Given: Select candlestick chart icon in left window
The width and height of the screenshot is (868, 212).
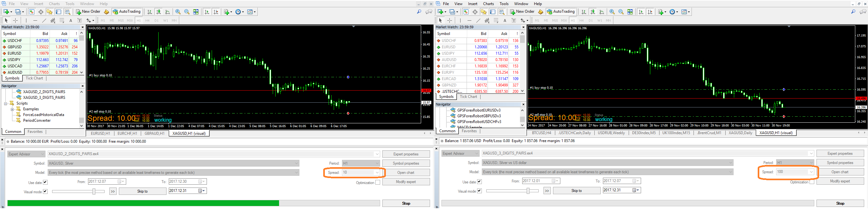Looking at the screenshot, I should point(158,12).
